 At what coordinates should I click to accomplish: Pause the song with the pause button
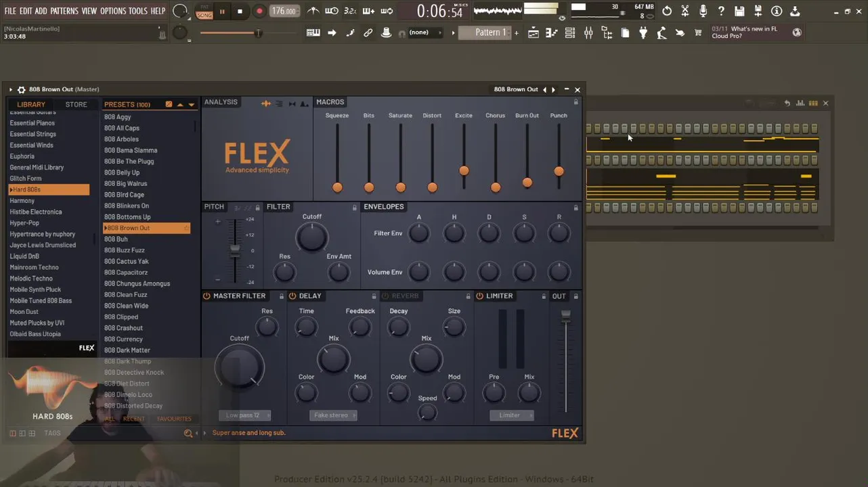tap(222, 11)
